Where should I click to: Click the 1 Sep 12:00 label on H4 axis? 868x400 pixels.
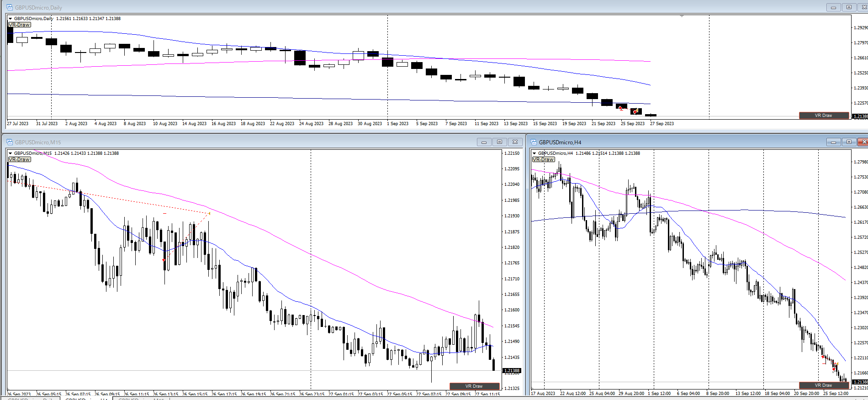coord(659,394)
